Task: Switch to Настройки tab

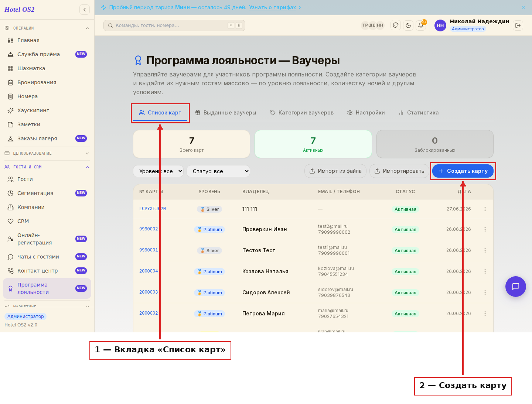Action: coord(366,113)
